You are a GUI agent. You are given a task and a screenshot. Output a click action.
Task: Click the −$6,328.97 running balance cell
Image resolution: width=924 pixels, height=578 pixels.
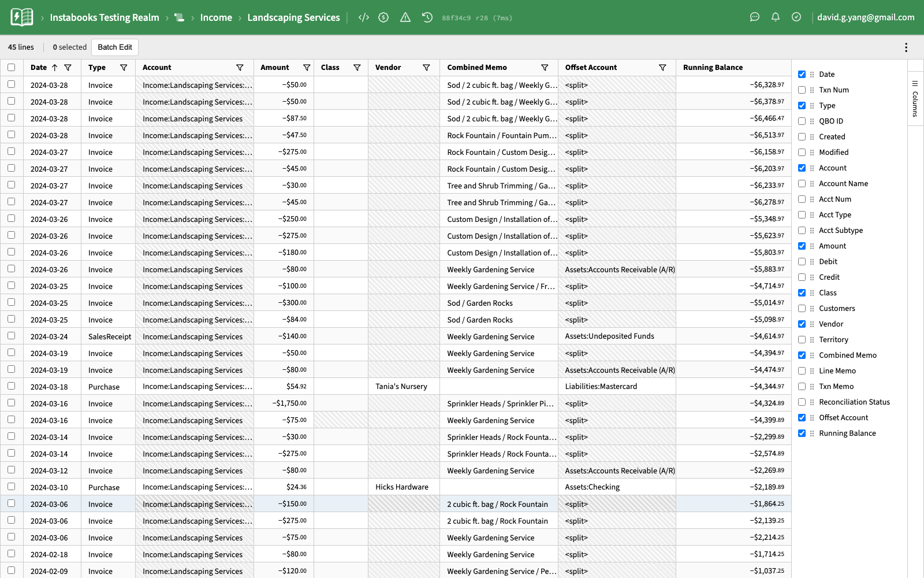733,84
